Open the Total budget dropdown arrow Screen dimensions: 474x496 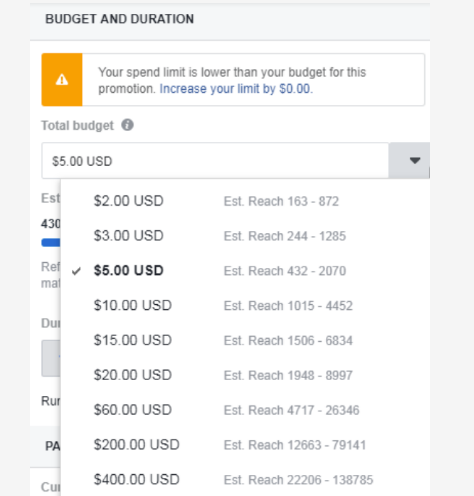point(415,161)
